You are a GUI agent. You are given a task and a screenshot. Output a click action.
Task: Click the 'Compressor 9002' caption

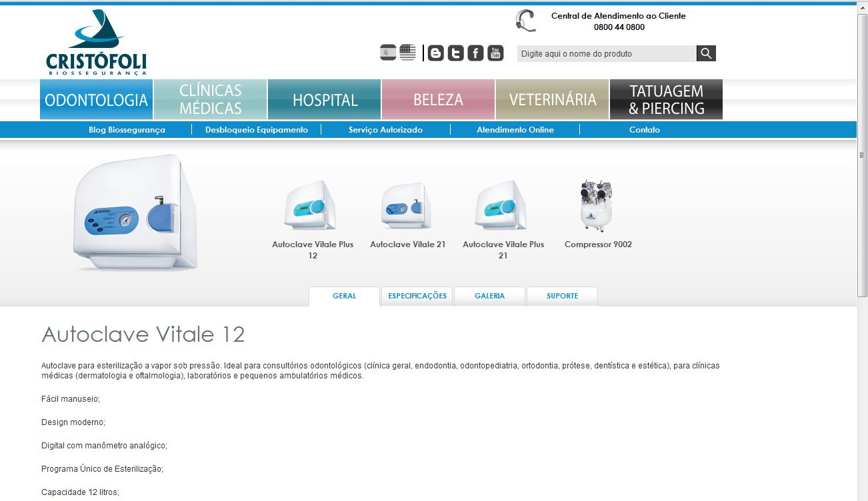tap(598, 245)
